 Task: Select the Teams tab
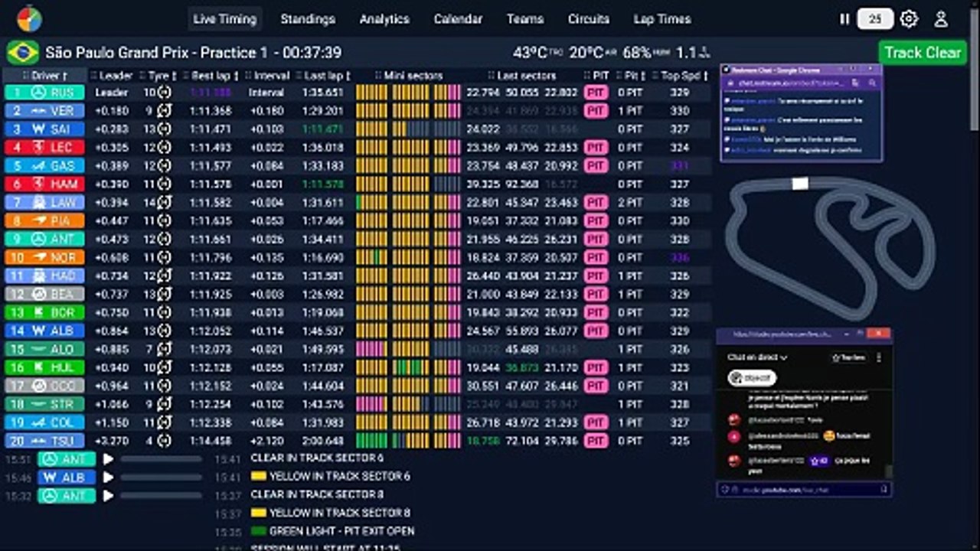click(x=525, y=19)
